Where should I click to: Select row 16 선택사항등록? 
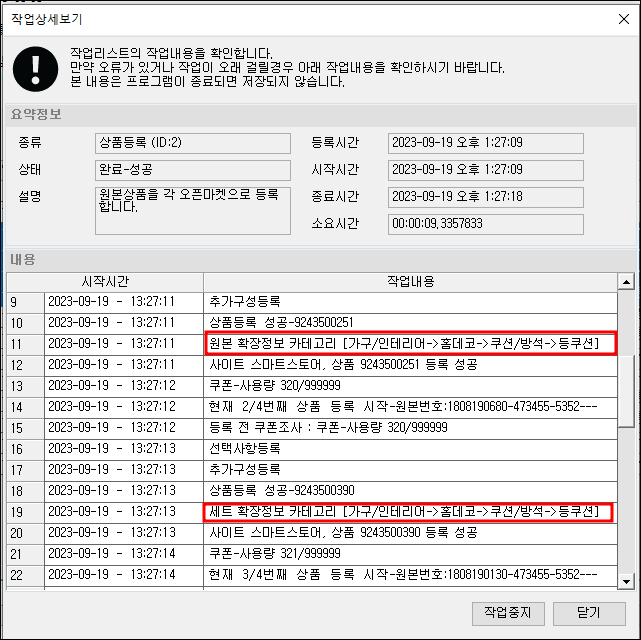pyautogui.click(x=312, y=449)
